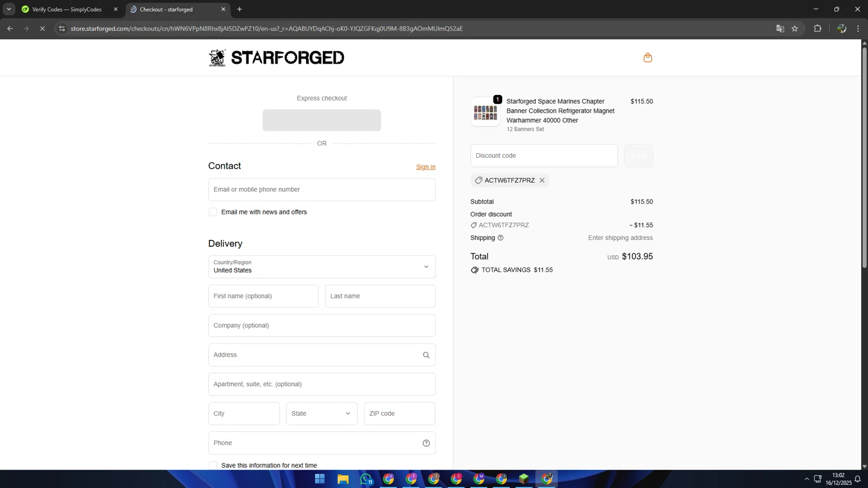Open Chrome with profile M on taskbar
Image resolution: width=868 pixels, height=488 pixels.
(479, 479)
